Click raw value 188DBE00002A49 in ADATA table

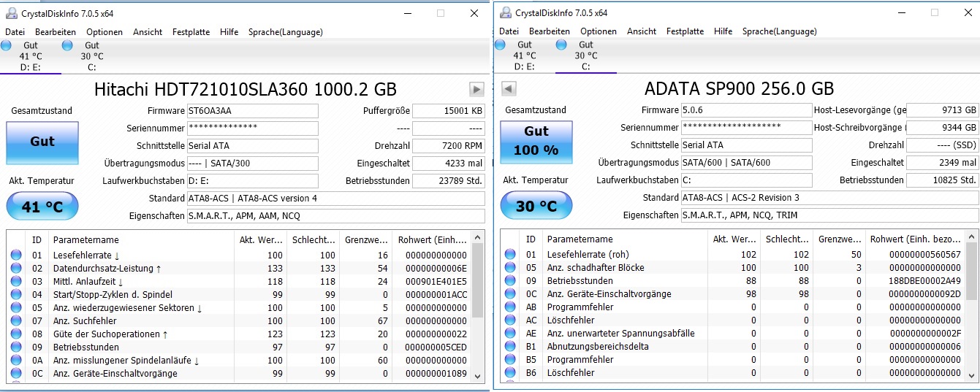(925, 281)
